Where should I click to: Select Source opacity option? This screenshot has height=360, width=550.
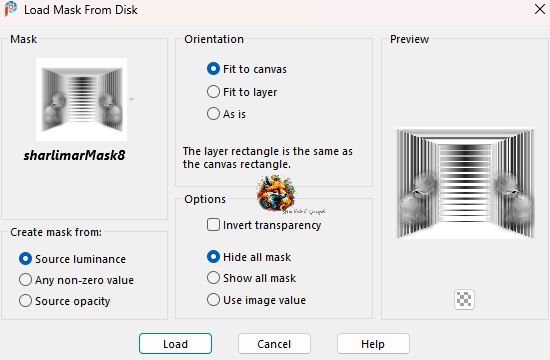[x=65, y=301]
